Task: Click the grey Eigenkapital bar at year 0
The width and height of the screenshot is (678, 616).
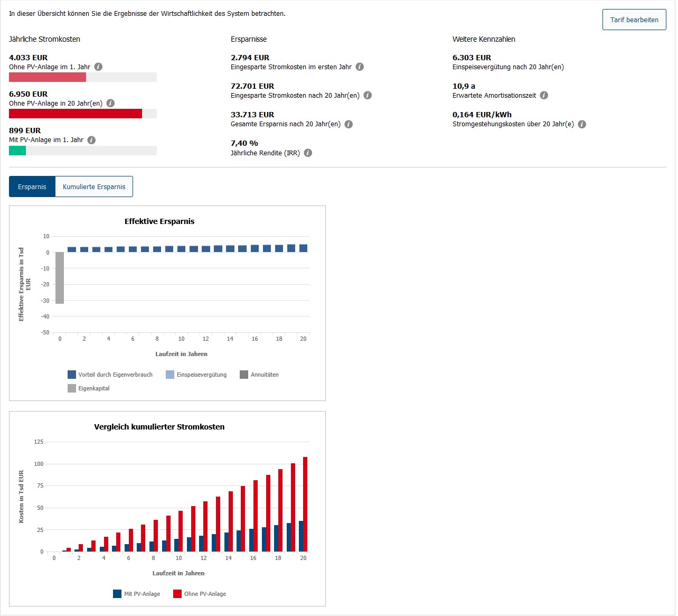Action: pos(60,278)
